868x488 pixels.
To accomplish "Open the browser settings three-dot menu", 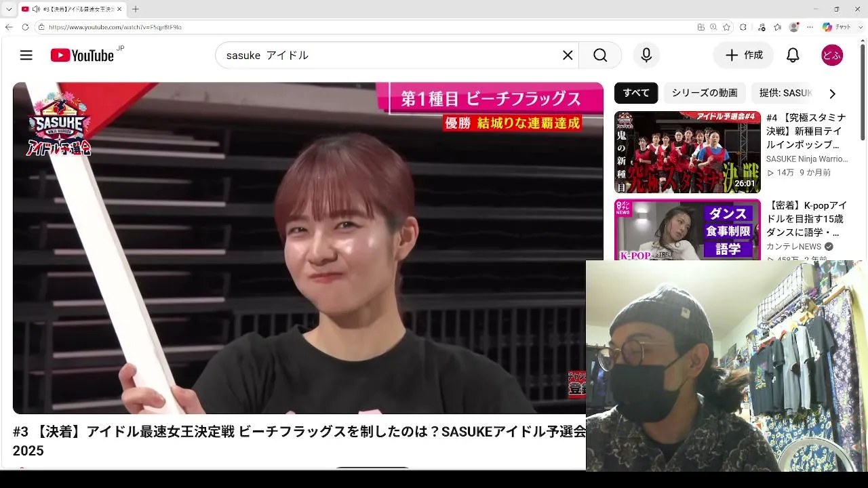I will tap(810, 27).
